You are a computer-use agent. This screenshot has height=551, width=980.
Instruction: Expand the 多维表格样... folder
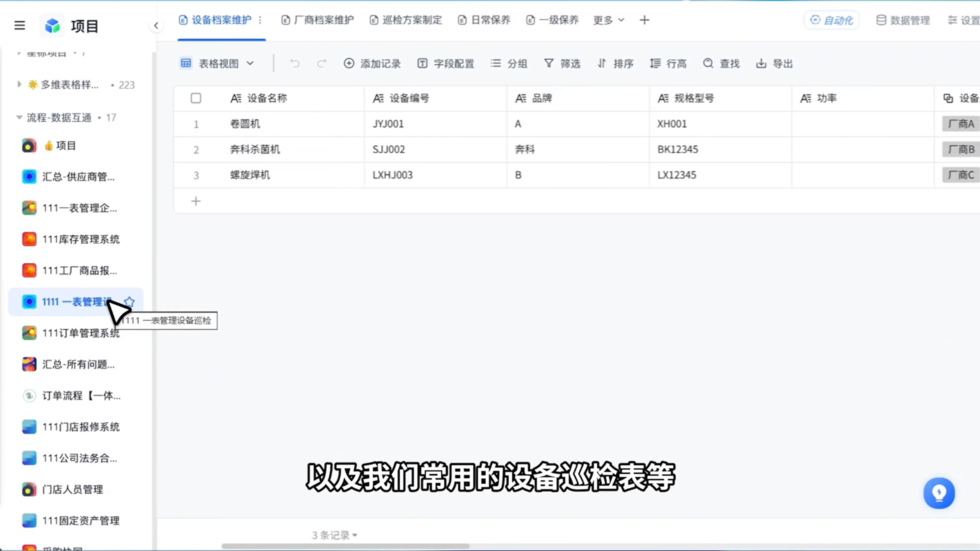[19, 84]
